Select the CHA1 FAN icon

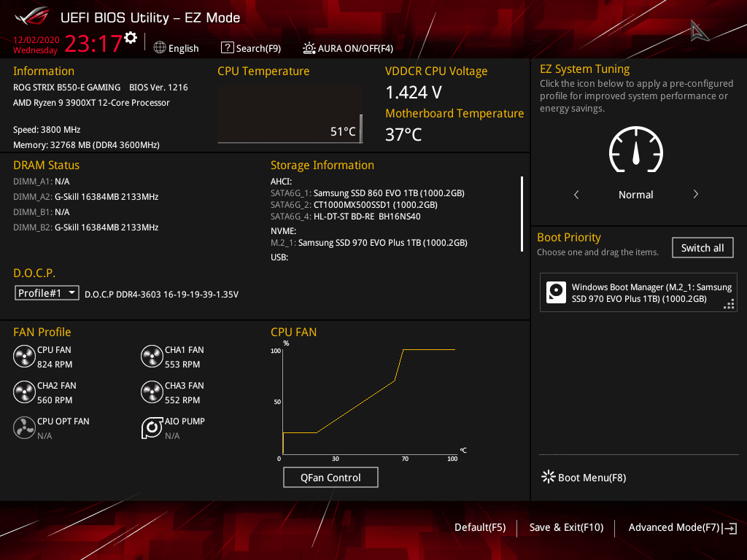click(x=152, y=357)
